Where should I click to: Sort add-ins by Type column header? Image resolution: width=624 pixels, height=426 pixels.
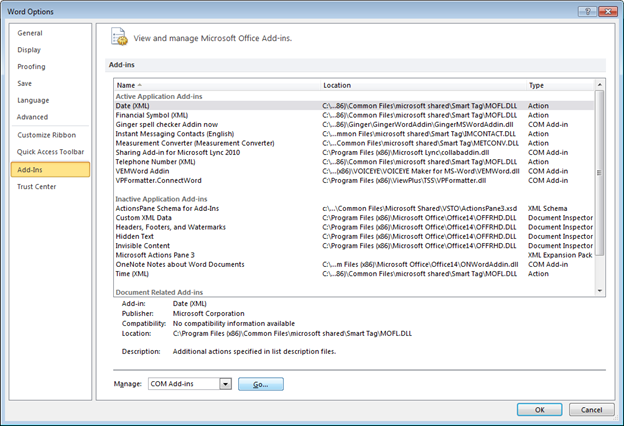[x=536, y=86]
